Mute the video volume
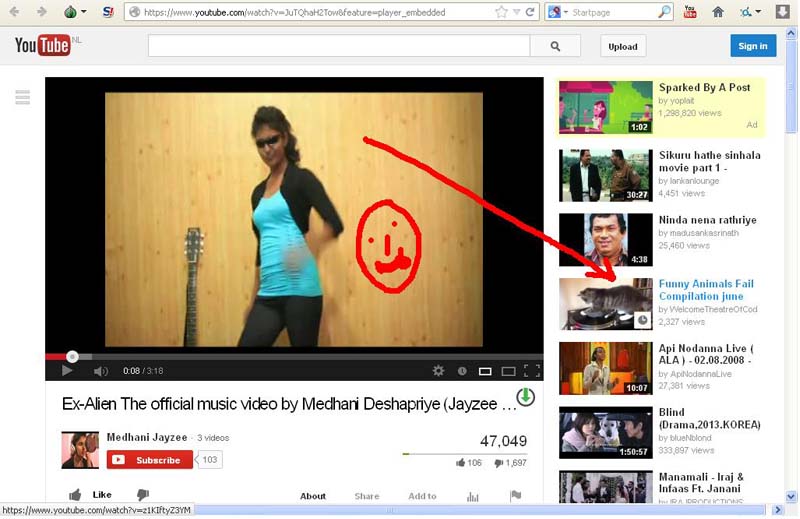 (x=101, y=371)
